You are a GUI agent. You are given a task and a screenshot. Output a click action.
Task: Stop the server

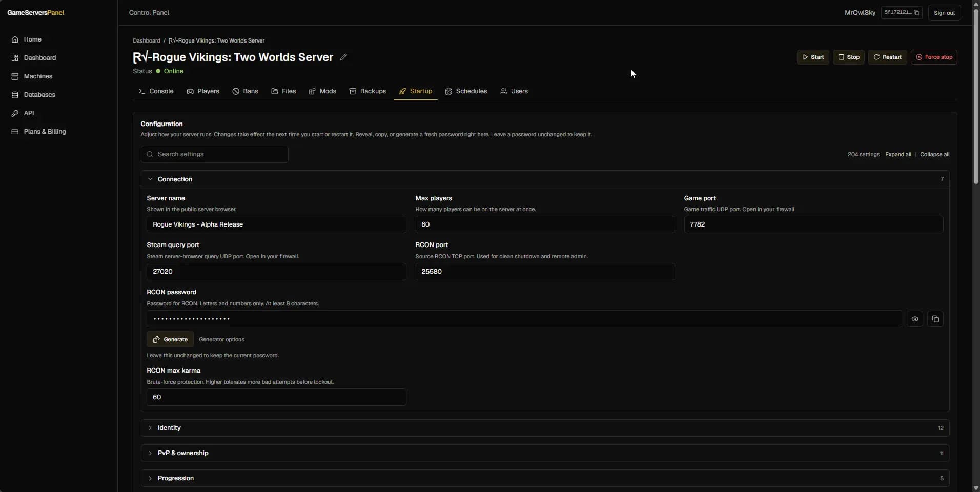click(849, 57)
